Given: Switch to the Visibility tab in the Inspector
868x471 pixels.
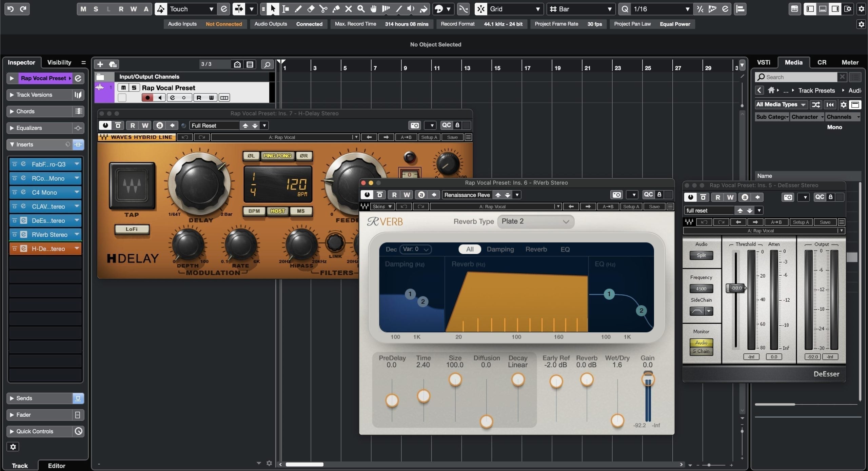Looking at the screenshot, I should [x=59, y=62].
